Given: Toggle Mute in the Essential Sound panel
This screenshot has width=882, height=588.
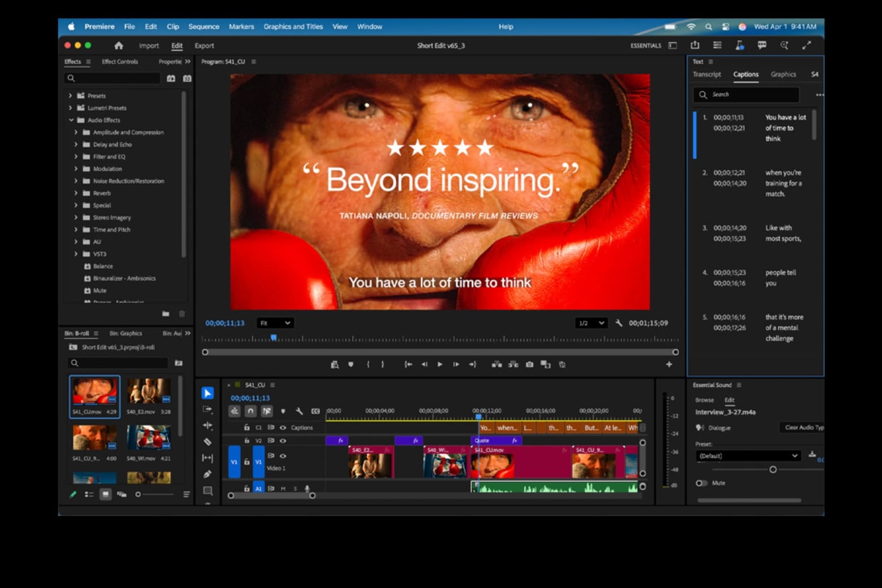Looking at the screenshot, I should [x=701, y=483].
